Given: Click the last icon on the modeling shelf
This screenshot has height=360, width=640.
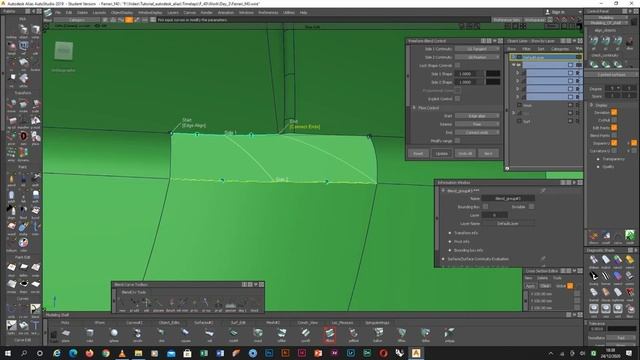Looking at the screenshot, I should click(x=449, y=333).
